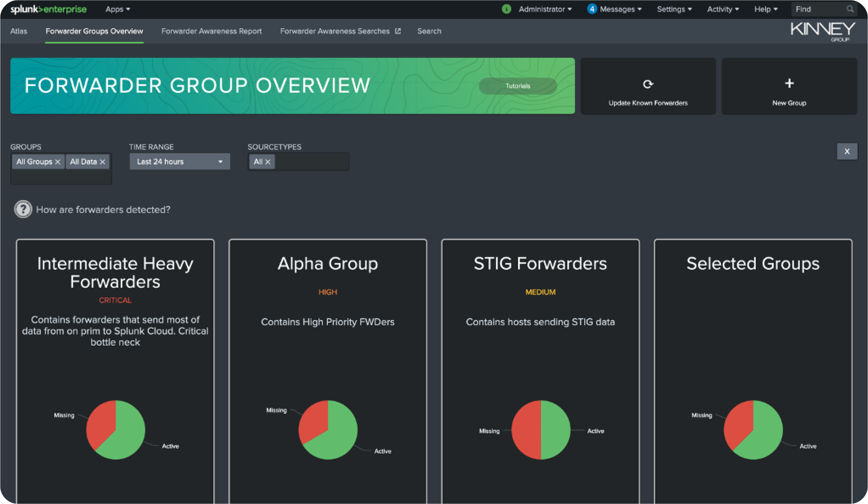Click the refresh icon on Update Known Forwarders

click(648, 85)
